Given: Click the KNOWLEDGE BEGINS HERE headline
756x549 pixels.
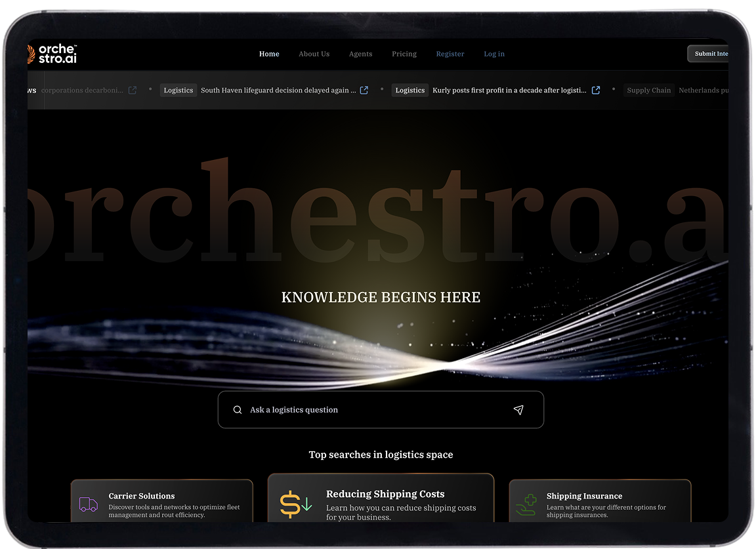Looking at the screenshot, I should tap(381, 297).
